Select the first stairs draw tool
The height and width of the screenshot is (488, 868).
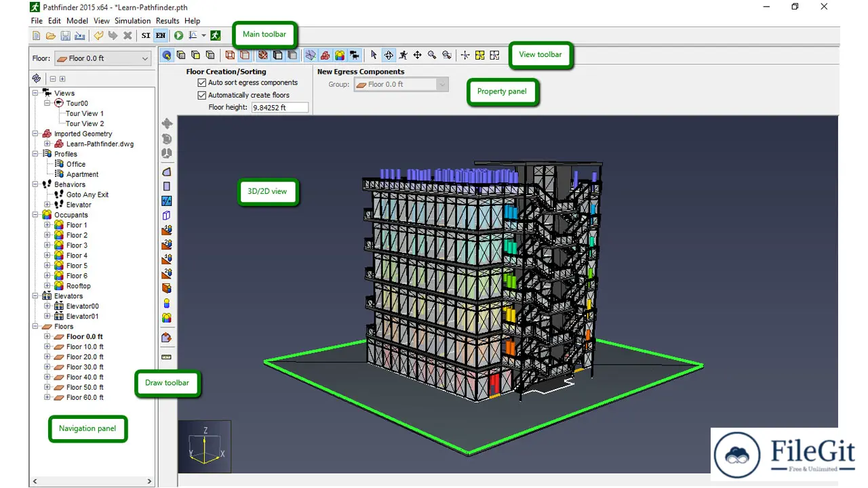pyautogui.click(x=167, y=230)
